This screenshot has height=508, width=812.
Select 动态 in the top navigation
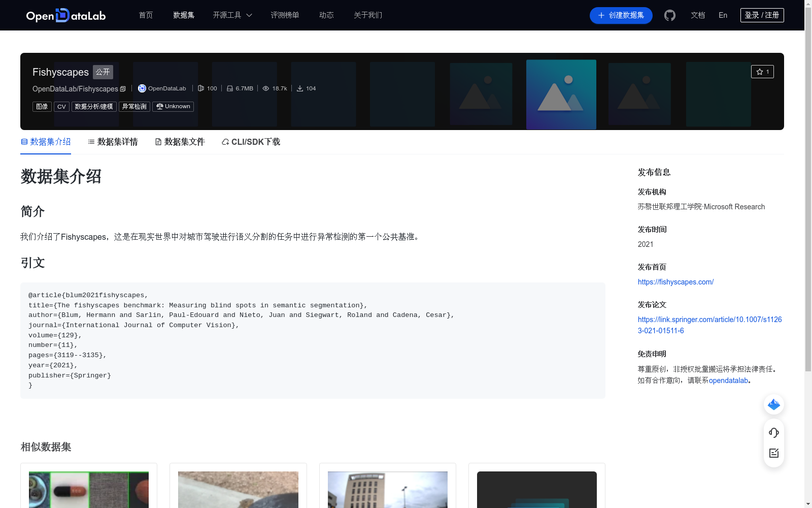click(326, 15)
